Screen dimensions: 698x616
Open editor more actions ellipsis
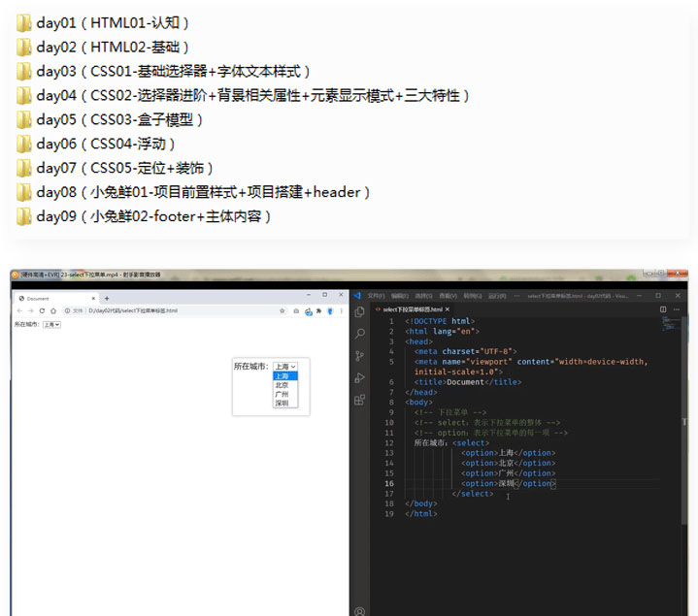(x=677, y=309)
